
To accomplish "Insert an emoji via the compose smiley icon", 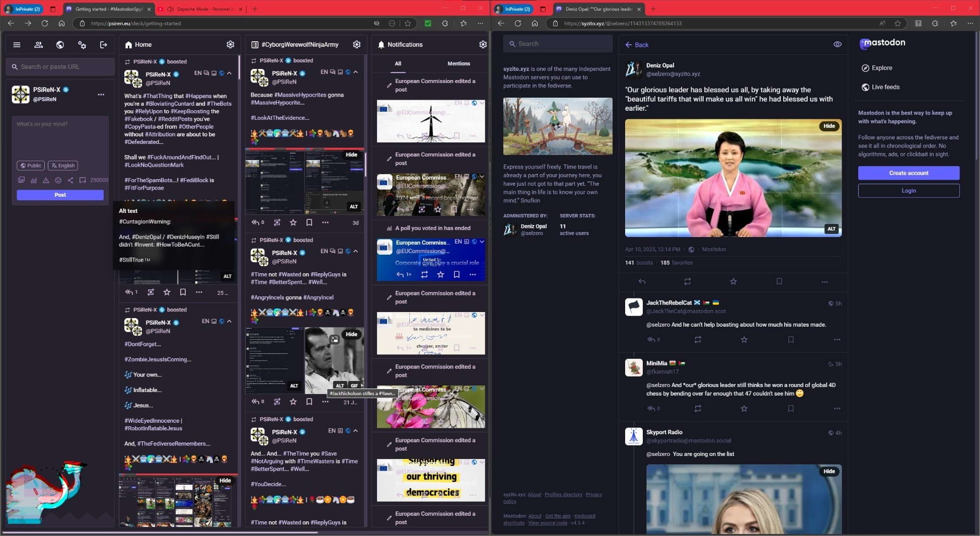I will click(58, 180).
